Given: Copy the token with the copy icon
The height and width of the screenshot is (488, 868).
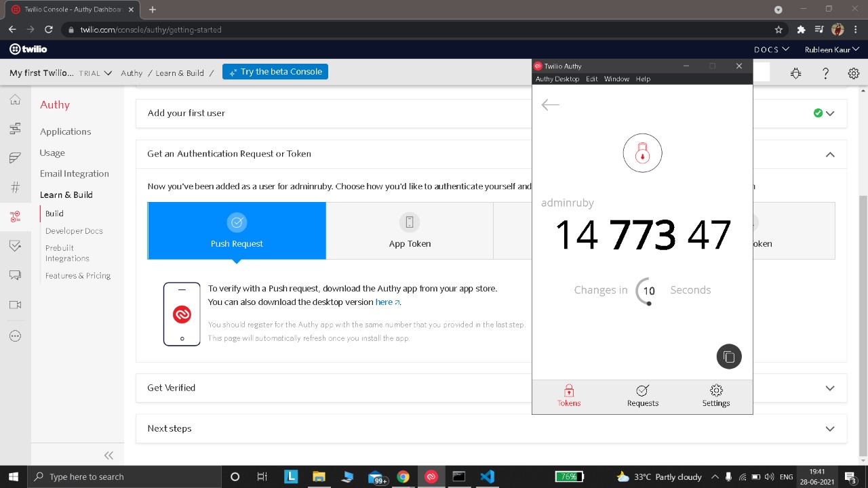Looking at the screenshot, I should pyautogui.click(x=729, y=357).
